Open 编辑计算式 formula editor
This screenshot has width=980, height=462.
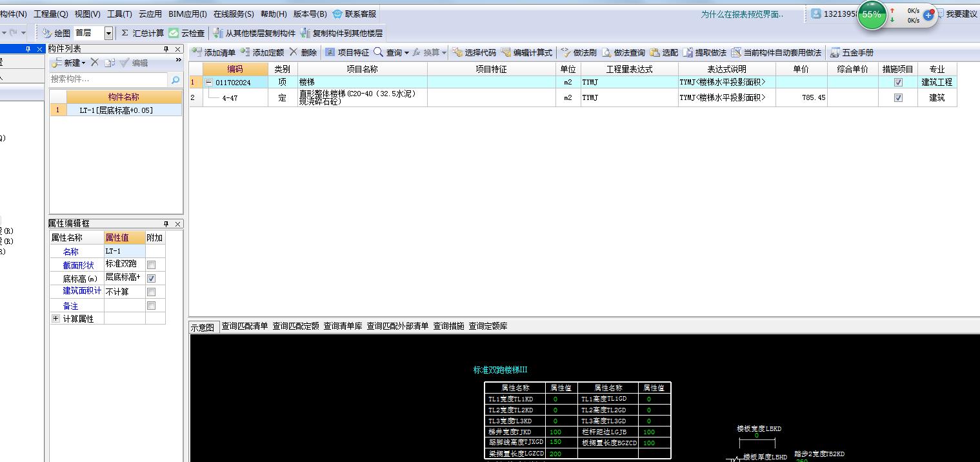(x=526, y=52)
